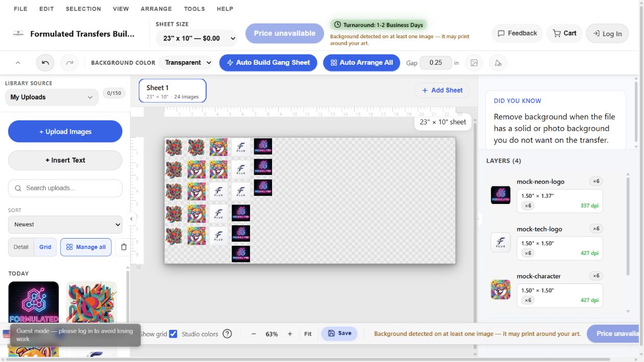Collapse the left library panel with the arrow
Viewport: 644px width, 362px height.
pyautogui.click(x=131, y=219)
